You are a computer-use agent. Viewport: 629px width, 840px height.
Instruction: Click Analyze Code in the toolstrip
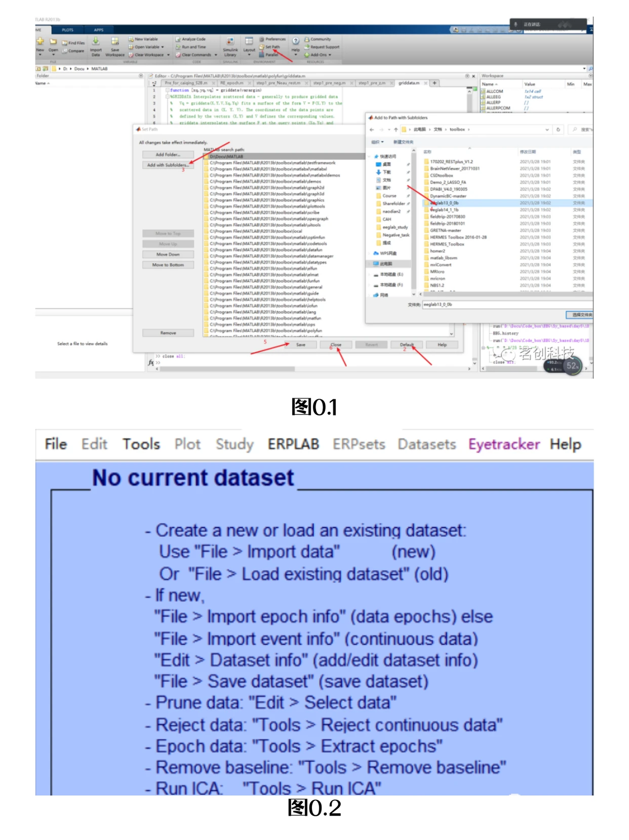pyautogui.click(x=190, y=39)
